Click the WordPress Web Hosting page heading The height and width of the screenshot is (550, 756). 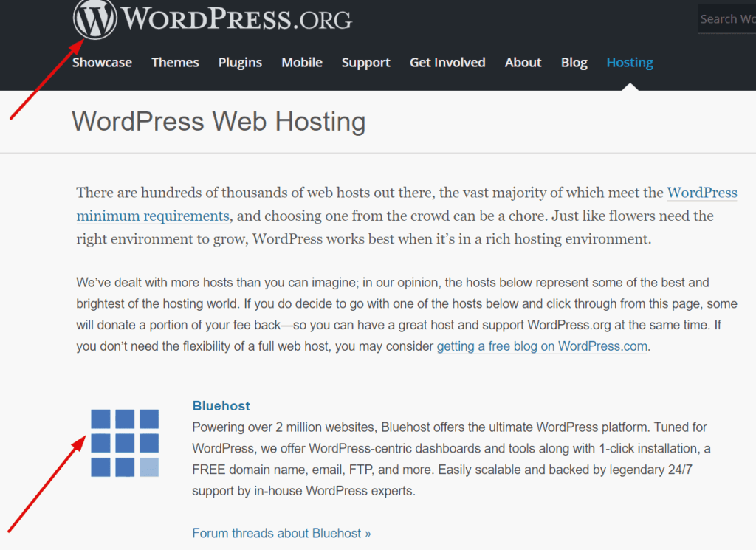(x=219, y=121)
